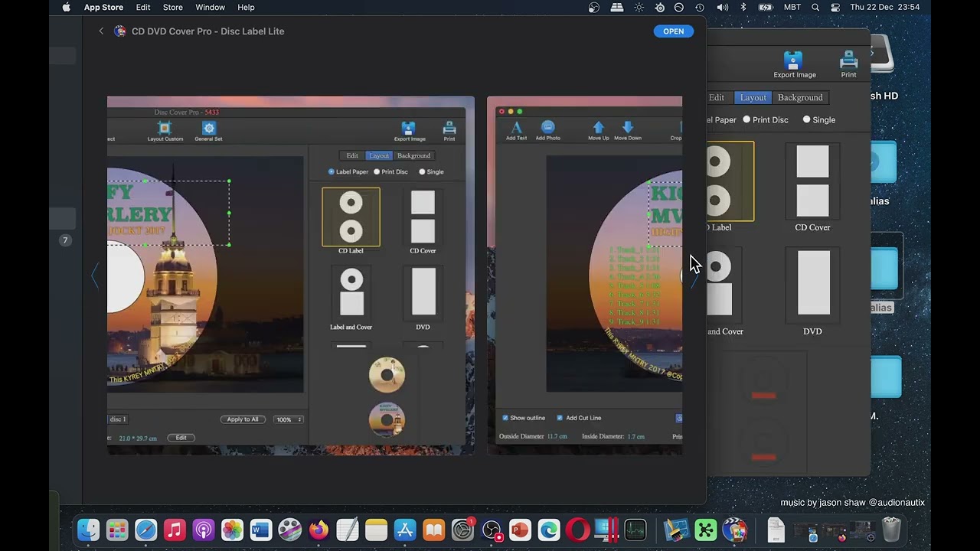This screenshot has width=980, height=551.
Task: Open the App Store menu
Action: (x=103, y=8)
